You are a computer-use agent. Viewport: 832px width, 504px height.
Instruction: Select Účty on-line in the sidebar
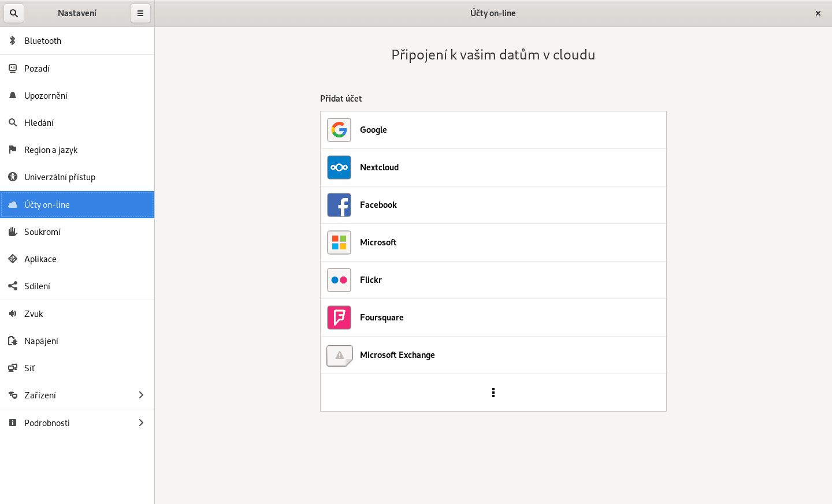[77, 204]
